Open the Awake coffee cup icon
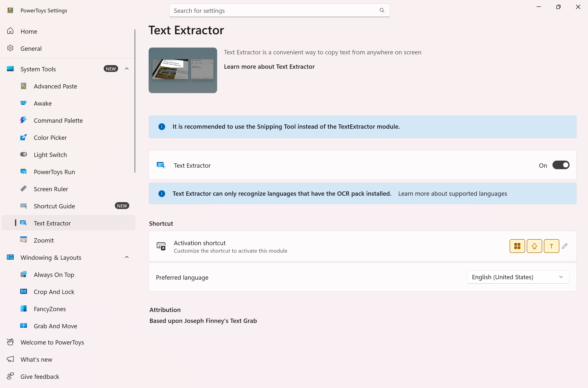Image resolution: width=588 pixels, height=388 pixels. [24, 103]
